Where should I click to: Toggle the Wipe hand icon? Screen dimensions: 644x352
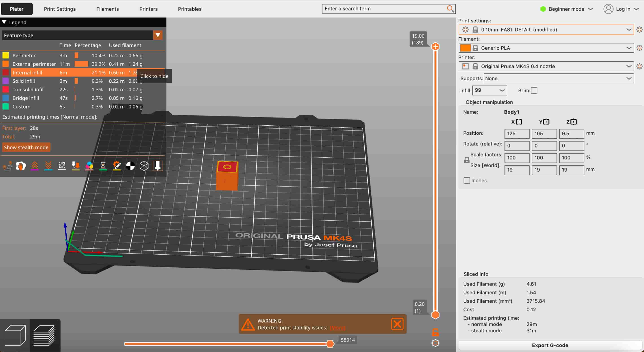(21, 166)
